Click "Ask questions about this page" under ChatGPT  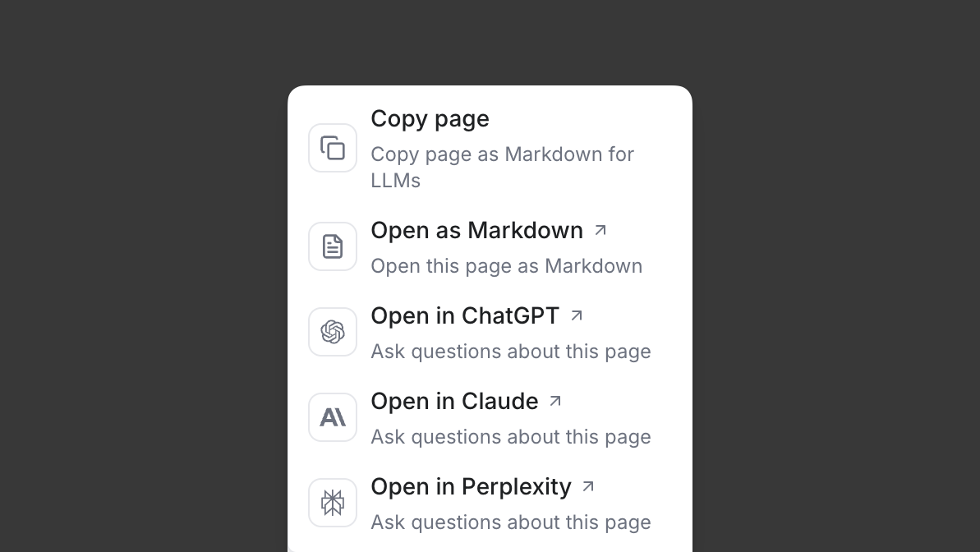pos(510,352)
